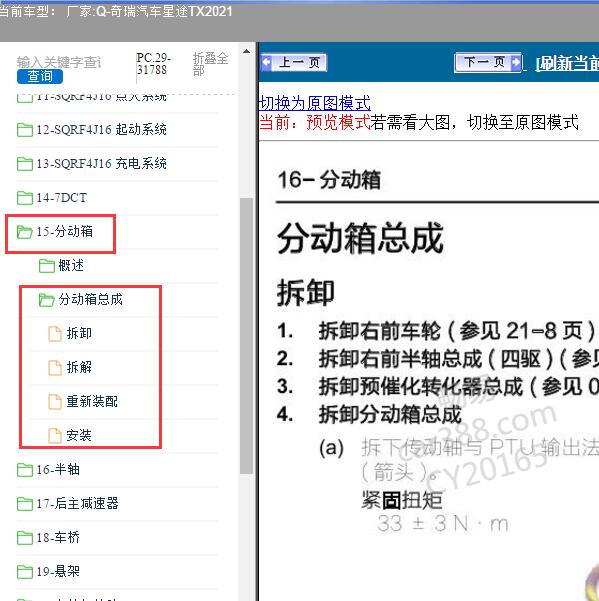Viewport: 599px width, 601px height.
Task: Click the folder icon beside 19-悬架
Action: [25, 572]
